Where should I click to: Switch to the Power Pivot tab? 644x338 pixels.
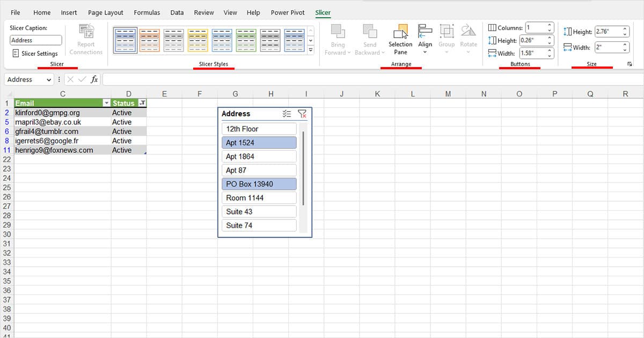coord(288,12)
